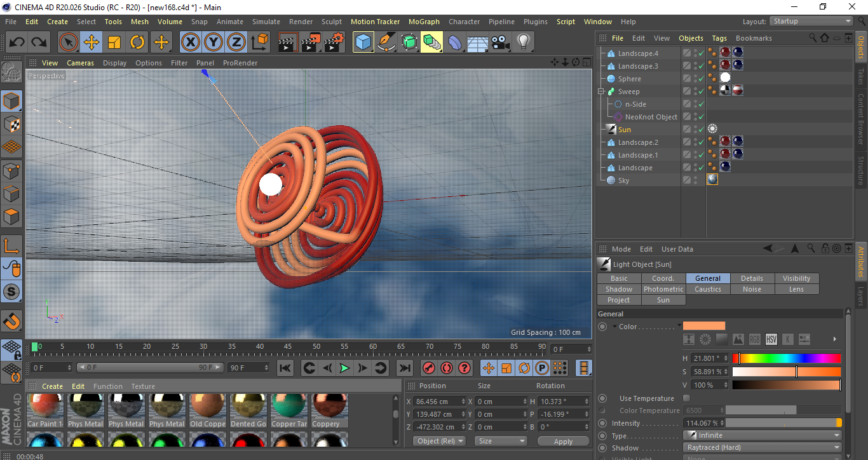868x460 pixels.
Task: Select the Move tool in top toolbar
Action: point(92,43)
